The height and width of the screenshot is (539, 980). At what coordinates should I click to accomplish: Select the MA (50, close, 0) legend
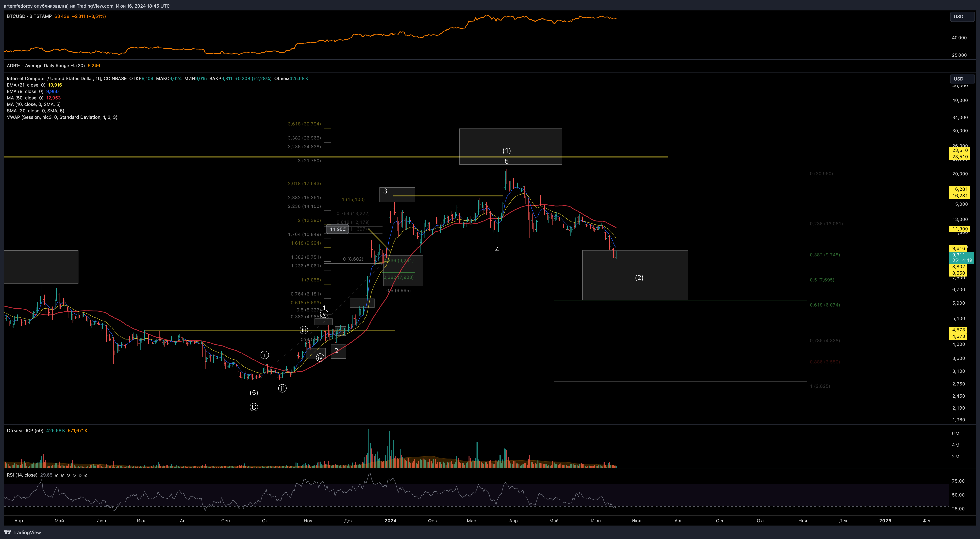click(25, 98)
